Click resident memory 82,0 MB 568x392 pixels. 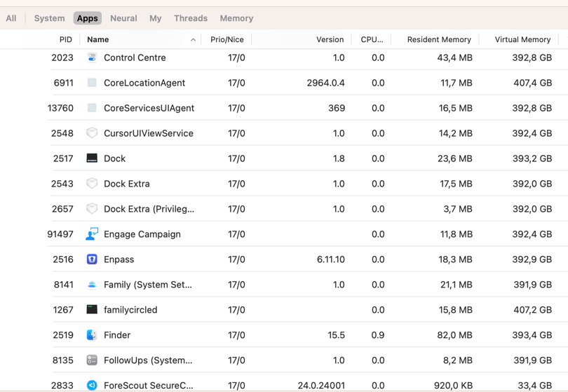coord(454,335)
